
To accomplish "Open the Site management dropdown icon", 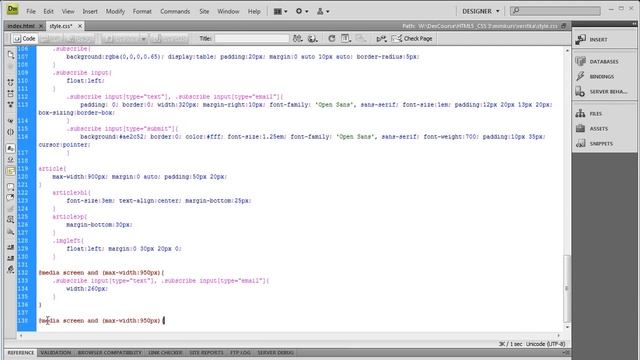I will [x=323, y=11].
